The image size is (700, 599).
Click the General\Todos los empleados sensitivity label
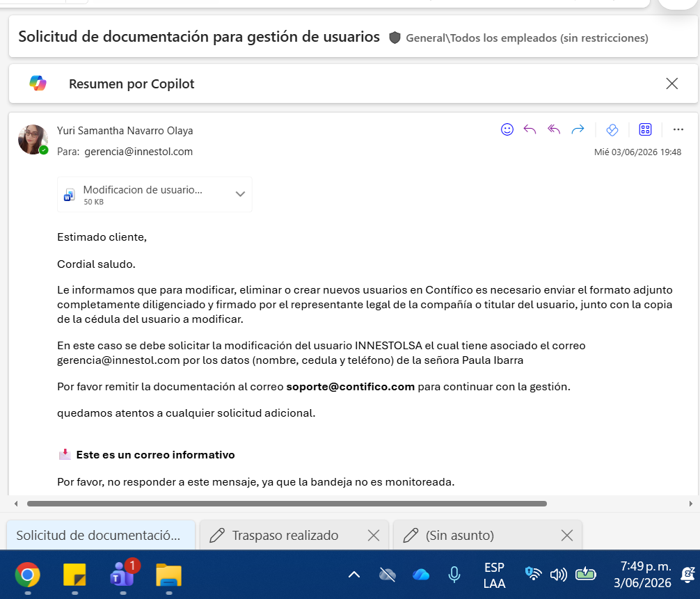(527, 38)
